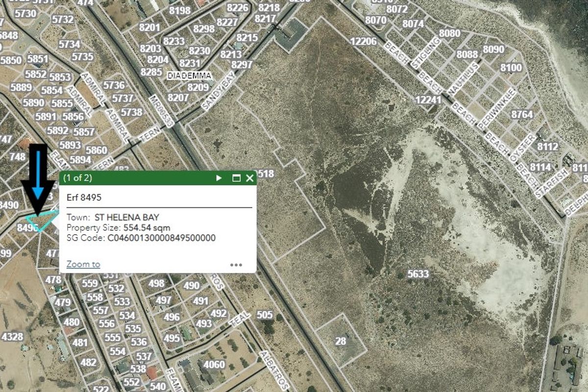
Task: Maximize the Erf 8495 popup
Action: point(236,178)
